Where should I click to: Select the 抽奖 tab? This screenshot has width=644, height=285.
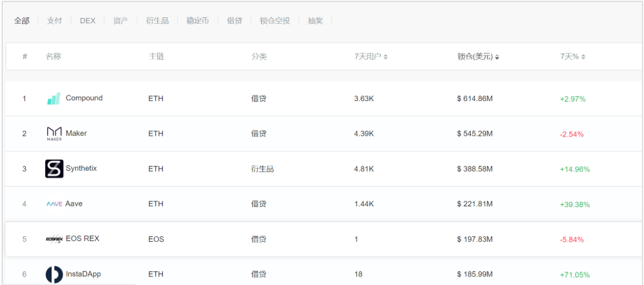pos(315,21)
